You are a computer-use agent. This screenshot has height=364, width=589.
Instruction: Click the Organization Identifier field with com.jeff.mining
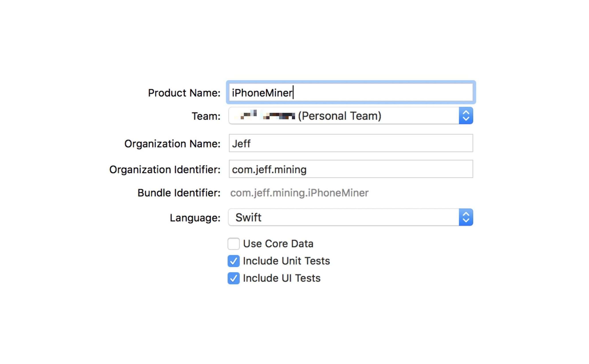[x=351, y=169]
